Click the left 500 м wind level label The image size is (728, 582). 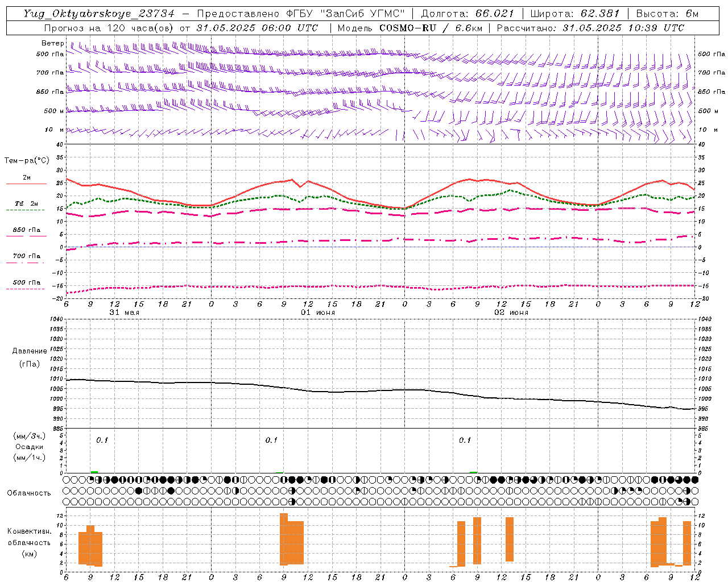(x=54, y=111)
